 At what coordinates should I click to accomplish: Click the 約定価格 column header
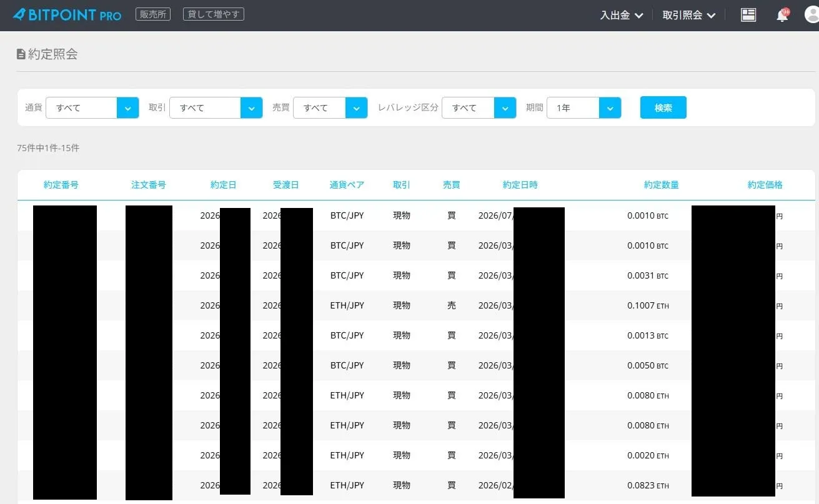tap(765, 185)
